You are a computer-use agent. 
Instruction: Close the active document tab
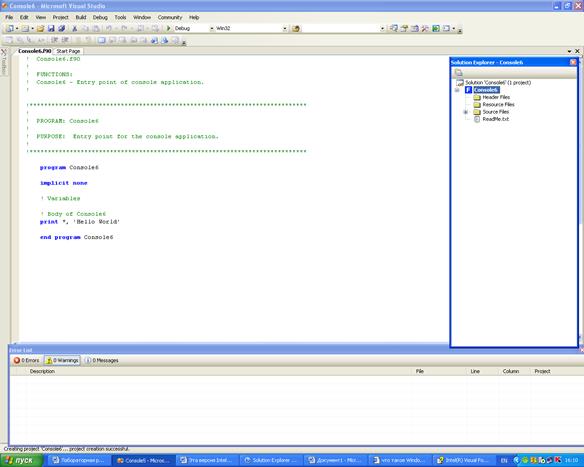tap(578, 51)
